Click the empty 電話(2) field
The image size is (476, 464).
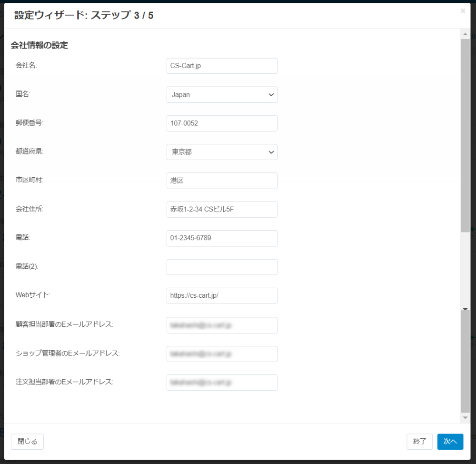pos(222,267)
